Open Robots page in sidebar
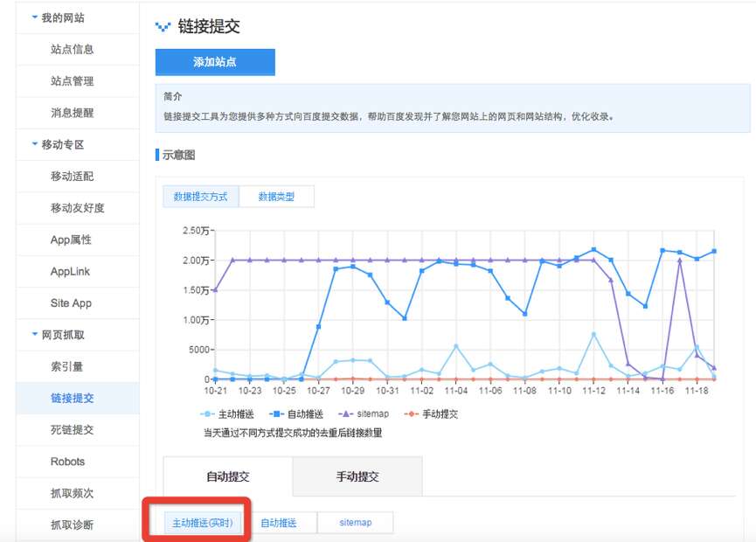Viewport: 756px width, 542px height. (67, 462)
